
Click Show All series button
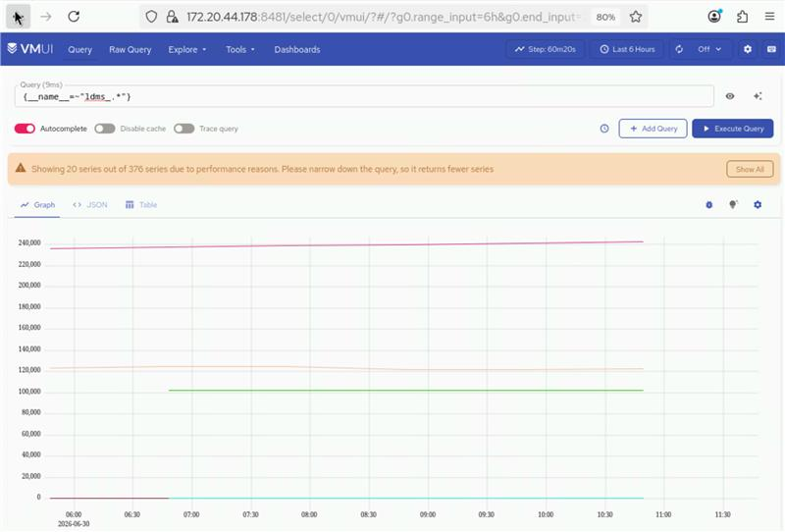(x=750, y=170)
